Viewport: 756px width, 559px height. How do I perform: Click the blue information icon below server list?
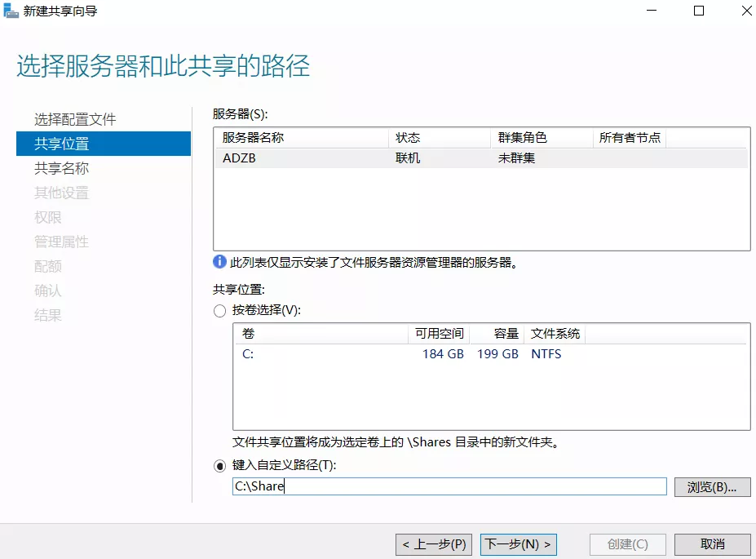(x=219, y=262)
